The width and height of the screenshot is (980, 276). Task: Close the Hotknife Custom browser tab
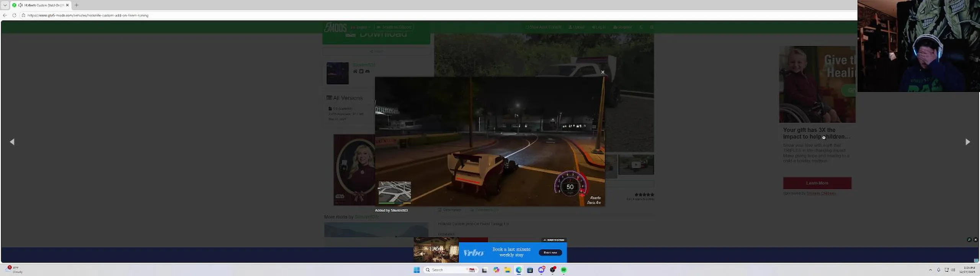tap(67, 5)
